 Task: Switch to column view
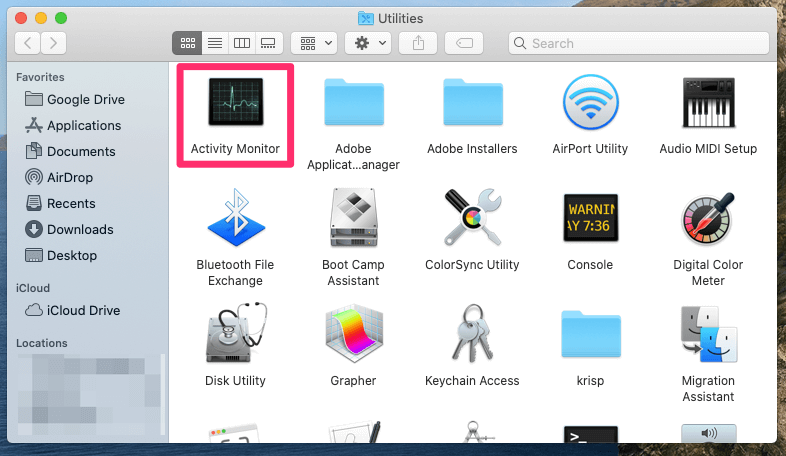(x=242, y=43)
